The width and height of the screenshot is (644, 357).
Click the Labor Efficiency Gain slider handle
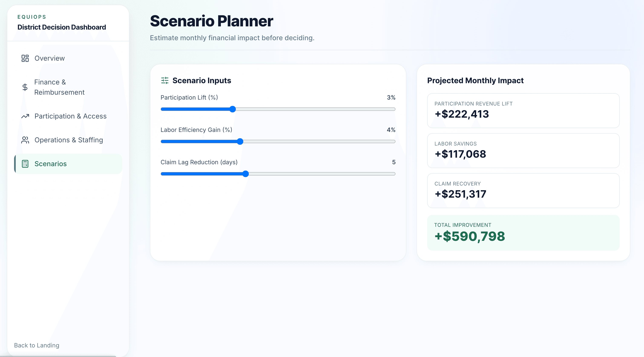[x=240, y=141]
